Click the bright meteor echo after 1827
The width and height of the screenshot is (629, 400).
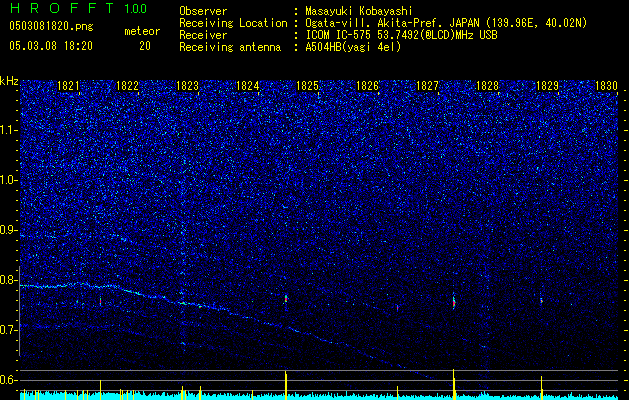pyautogui.click(x=454, y=301)
